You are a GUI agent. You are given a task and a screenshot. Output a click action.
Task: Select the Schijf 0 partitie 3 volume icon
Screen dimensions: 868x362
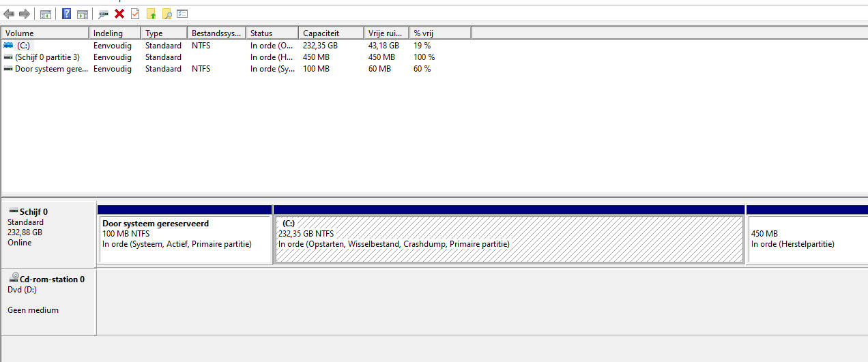(8, 57)
